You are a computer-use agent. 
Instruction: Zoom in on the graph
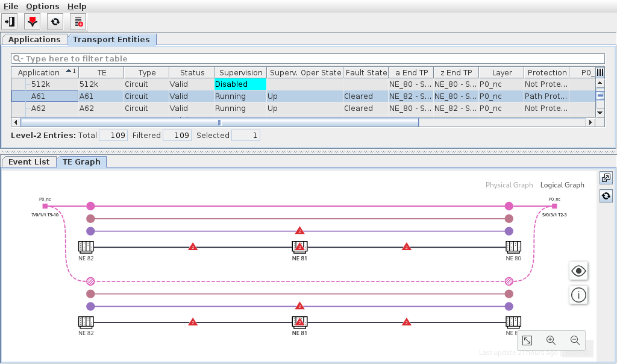tap(551, 340)
